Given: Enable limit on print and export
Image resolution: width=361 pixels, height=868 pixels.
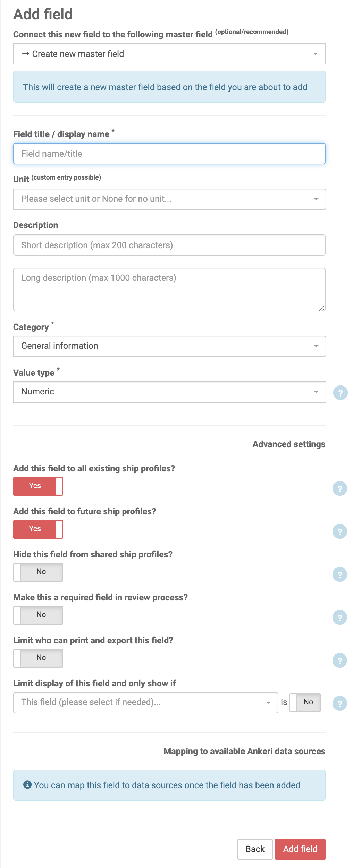Looking at the screenshot, I should [38, 658].
